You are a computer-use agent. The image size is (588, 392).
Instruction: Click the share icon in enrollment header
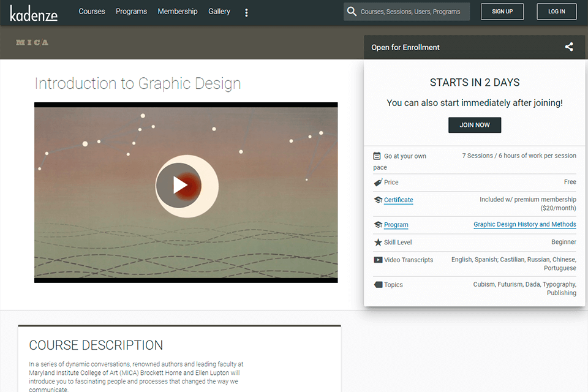coord(569,47)
